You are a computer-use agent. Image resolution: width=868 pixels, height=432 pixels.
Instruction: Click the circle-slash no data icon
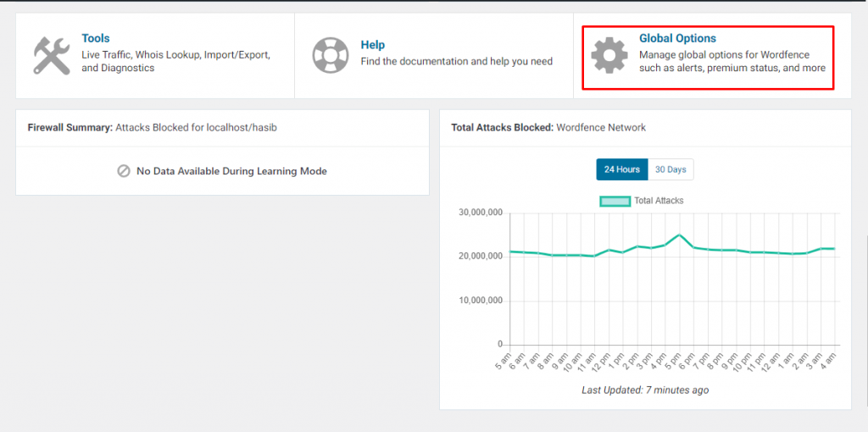[x=124, y=171]
